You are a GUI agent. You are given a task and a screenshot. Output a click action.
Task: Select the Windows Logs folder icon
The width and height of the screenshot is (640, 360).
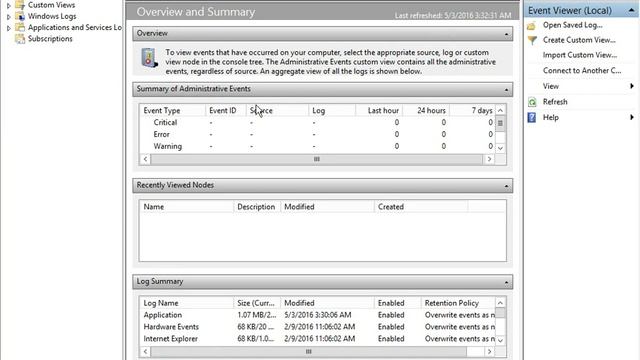tap(20, 16)
